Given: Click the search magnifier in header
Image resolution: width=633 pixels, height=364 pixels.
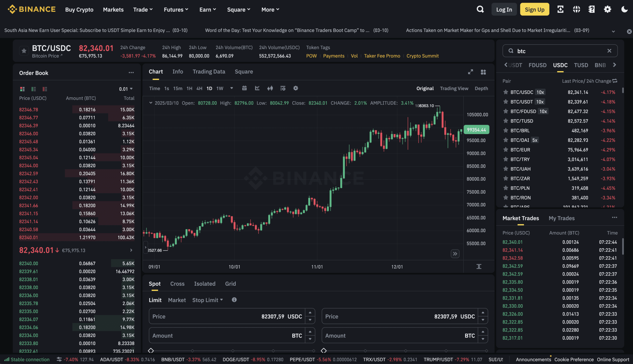Looking at the screenshot, I should 480,9.
